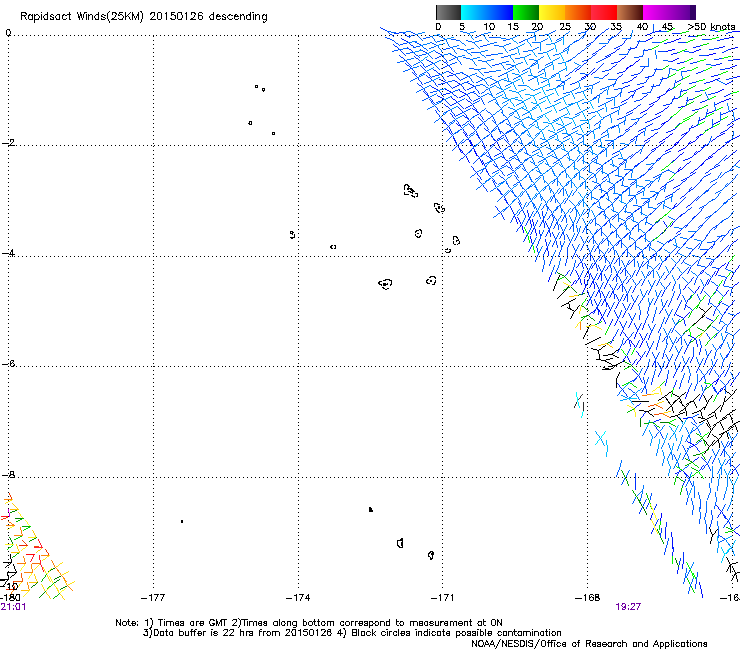Click the "NOAA/NESDIS/Office of Research and Applications" credit
Image resolution: width=740 pixels, height=650 pixels.
(589, 644)
